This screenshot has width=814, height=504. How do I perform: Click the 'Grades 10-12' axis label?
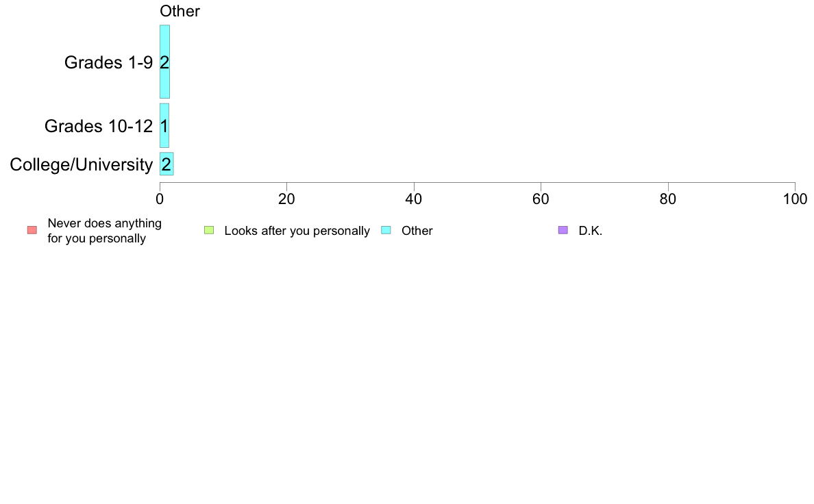point(99,126)
